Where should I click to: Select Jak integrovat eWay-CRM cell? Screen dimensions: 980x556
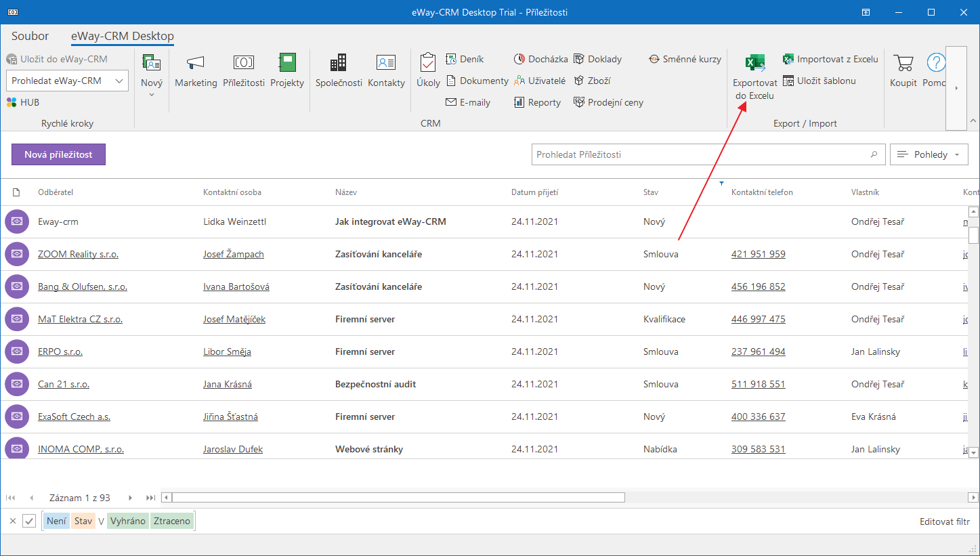point(391,221)
